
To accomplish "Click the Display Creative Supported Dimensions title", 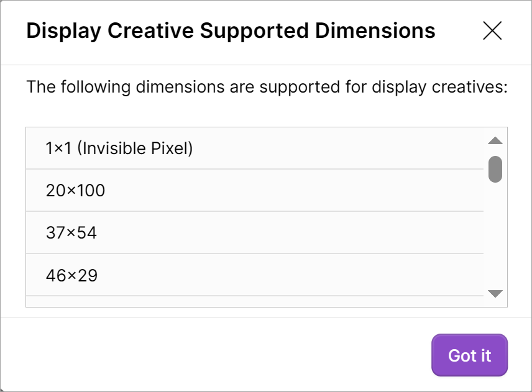I will [x=231, y=30].
